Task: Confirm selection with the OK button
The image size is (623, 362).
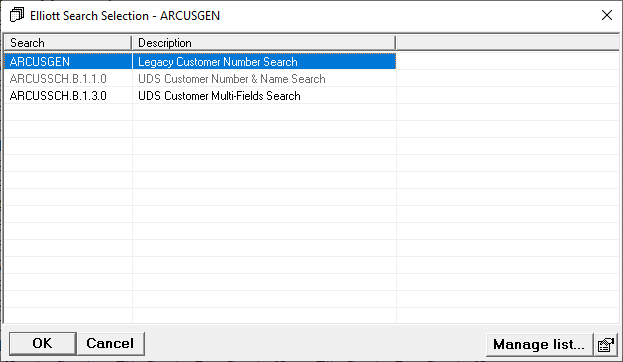Action: 43,343
